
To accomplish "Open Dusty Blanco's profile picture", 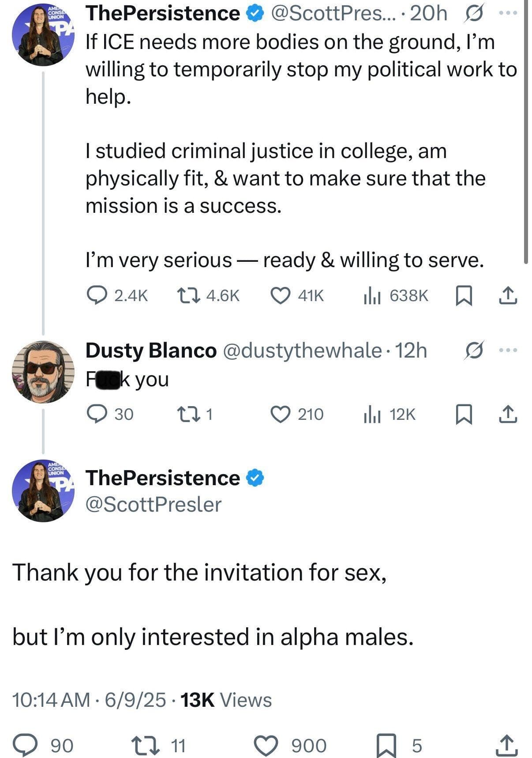I will (x=43, y=372).
